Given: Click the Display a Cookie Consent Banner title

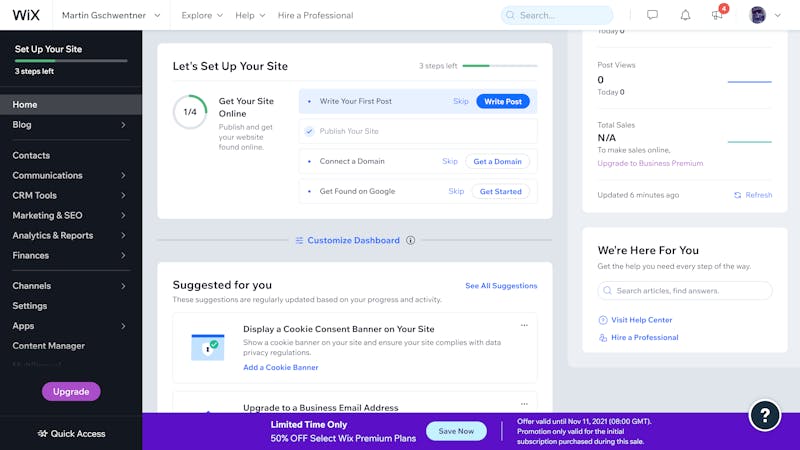Looking at the screenshot, I should click(339, 329).
